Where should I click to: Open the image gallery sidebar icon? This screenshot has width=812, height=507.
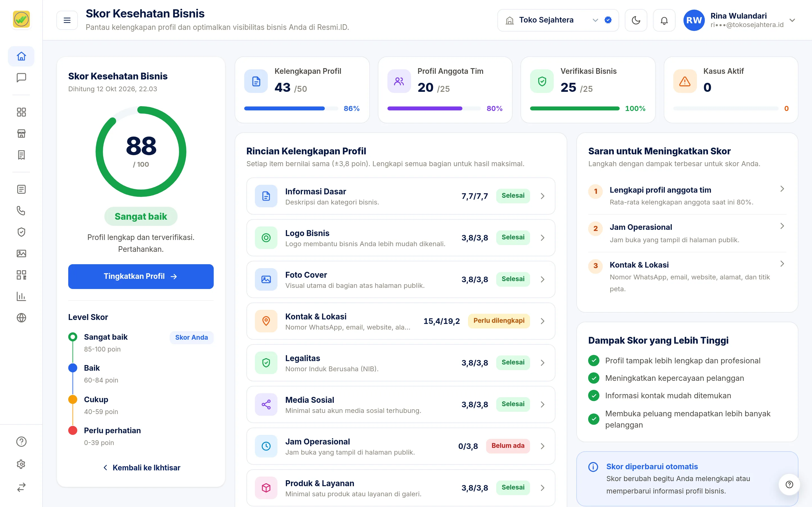21,253
